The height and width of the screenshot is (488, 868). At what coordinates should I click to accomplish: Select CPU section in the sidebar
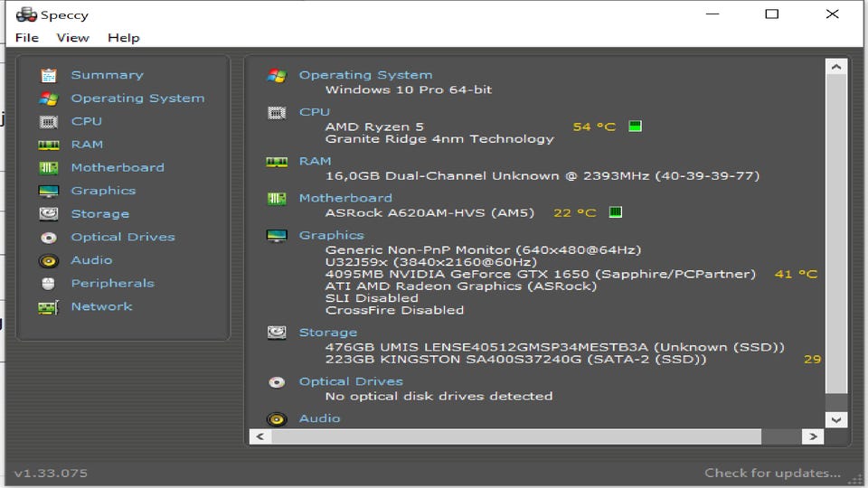point(87,121)
